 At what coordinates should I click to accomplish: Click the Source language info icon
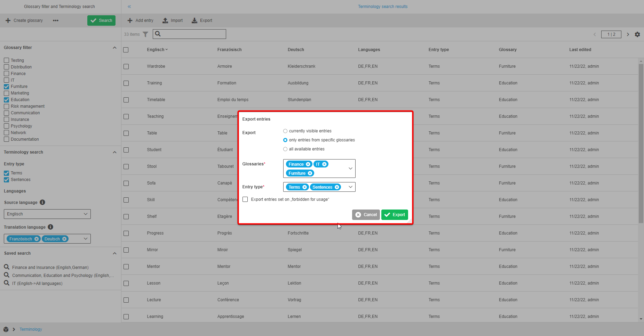42,202
